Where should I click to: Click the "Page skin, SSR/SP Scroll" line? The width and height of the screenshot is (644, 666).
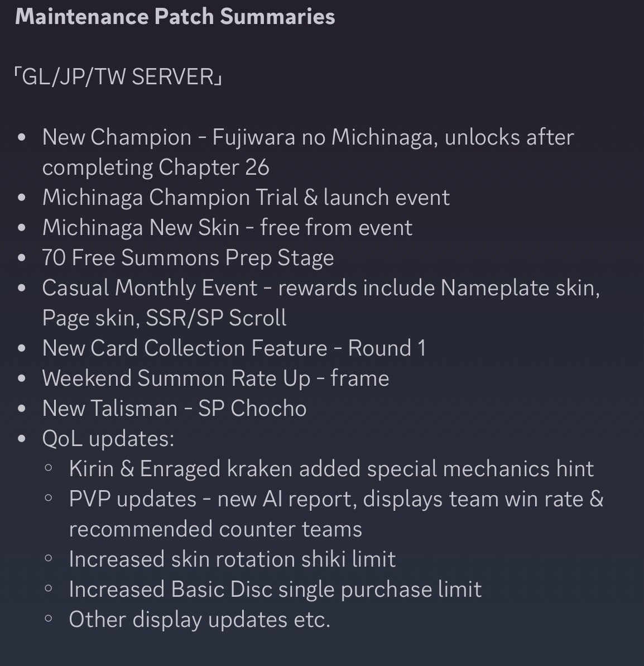[164, 318]
